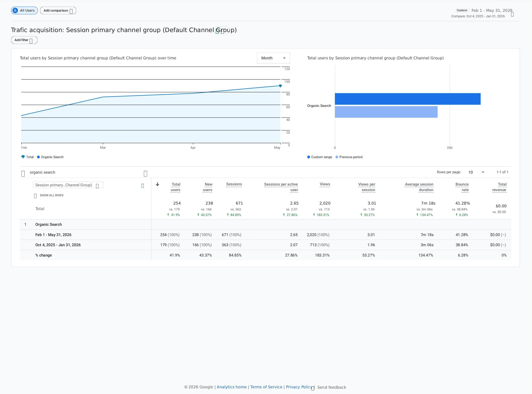
Task: Open the Analytics home link
Action: (232, 387)
